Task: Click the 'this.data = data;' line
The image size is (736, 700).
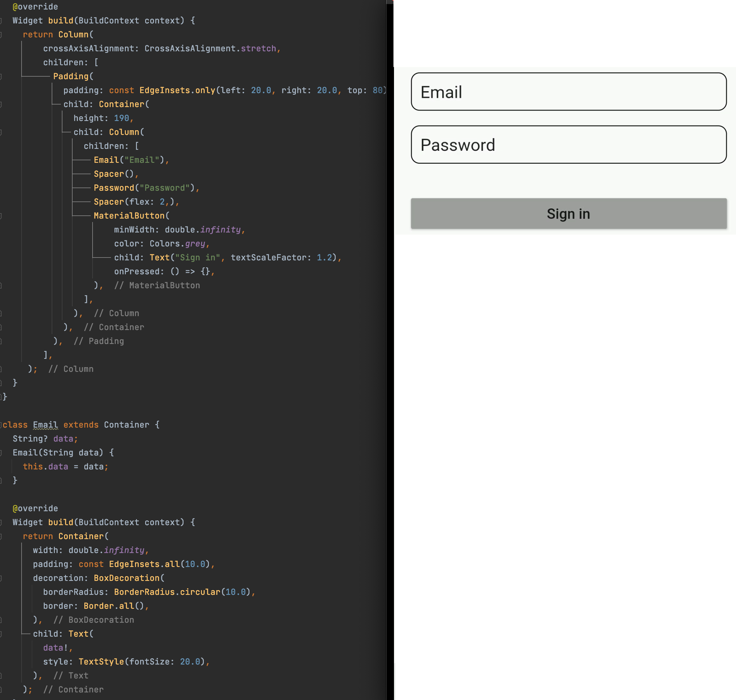Action: click(65, 467)
